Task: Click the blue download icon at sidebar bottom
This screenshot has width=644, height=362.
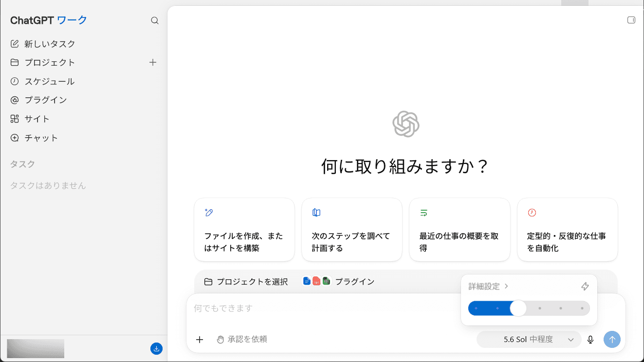Action: point(156,348)
